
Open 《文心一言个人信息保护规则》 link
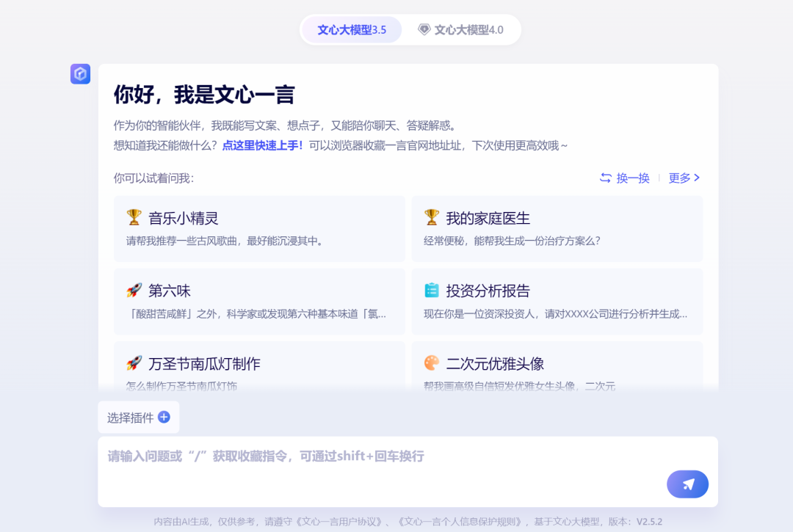pyautogui.click(x=460, y=522)
